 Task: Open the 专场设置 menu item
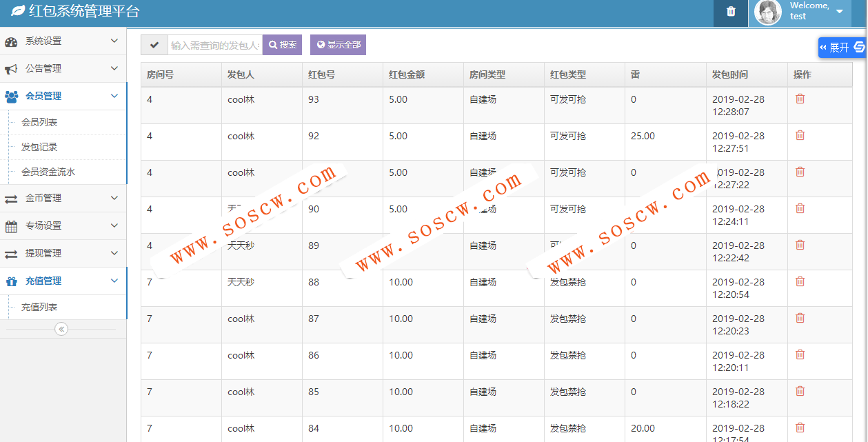63,226
